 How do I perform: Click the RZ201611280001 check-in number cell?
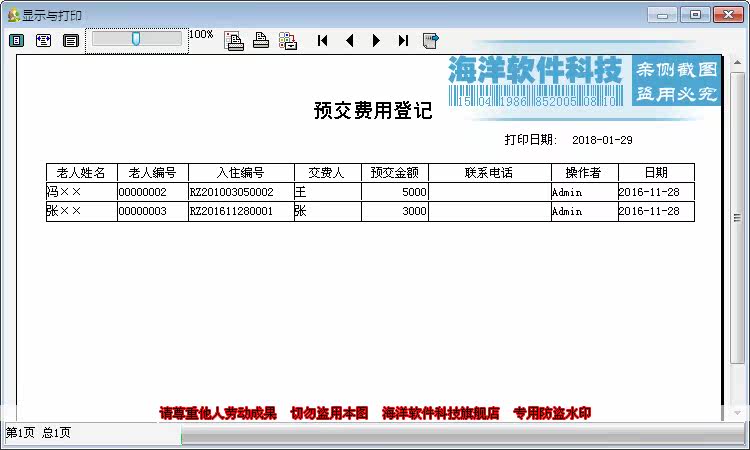[x=242, y=211]
